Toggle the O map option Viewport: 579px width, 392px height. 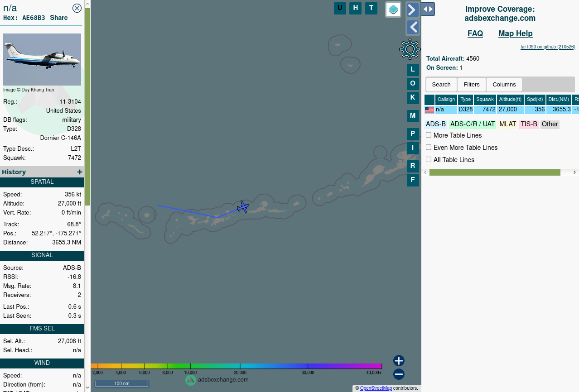click(413, 84)
